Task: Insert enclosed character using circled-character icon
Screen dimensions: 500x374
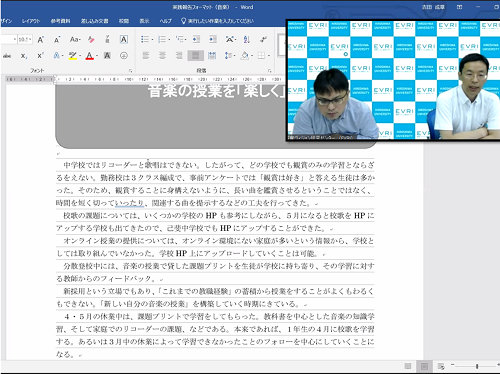Action: tap(124, 55)
